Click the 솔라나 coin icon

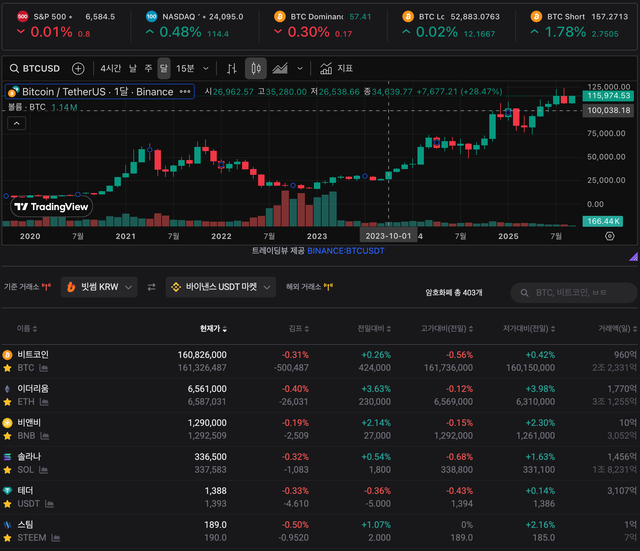pos(7,456)
